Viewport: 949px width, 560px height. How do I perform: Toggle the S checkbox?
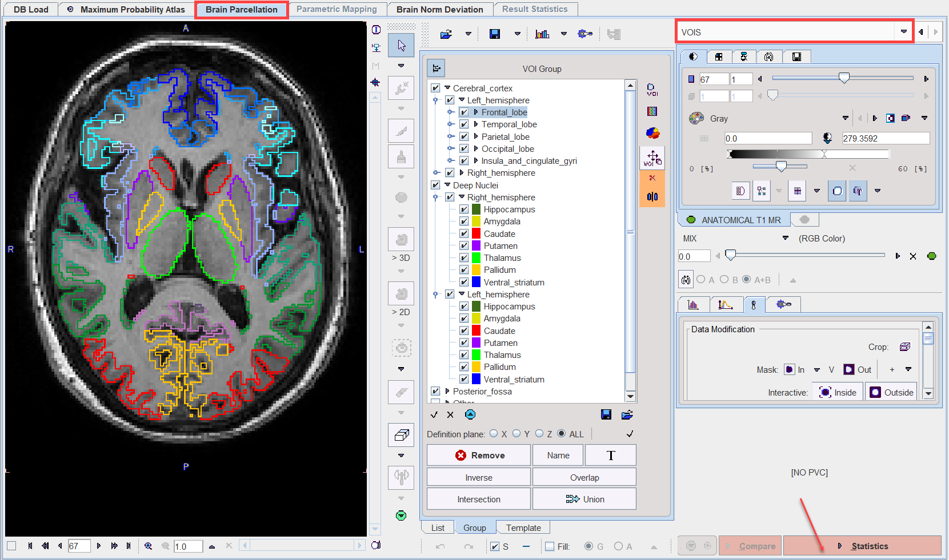(x=495, y=546)
